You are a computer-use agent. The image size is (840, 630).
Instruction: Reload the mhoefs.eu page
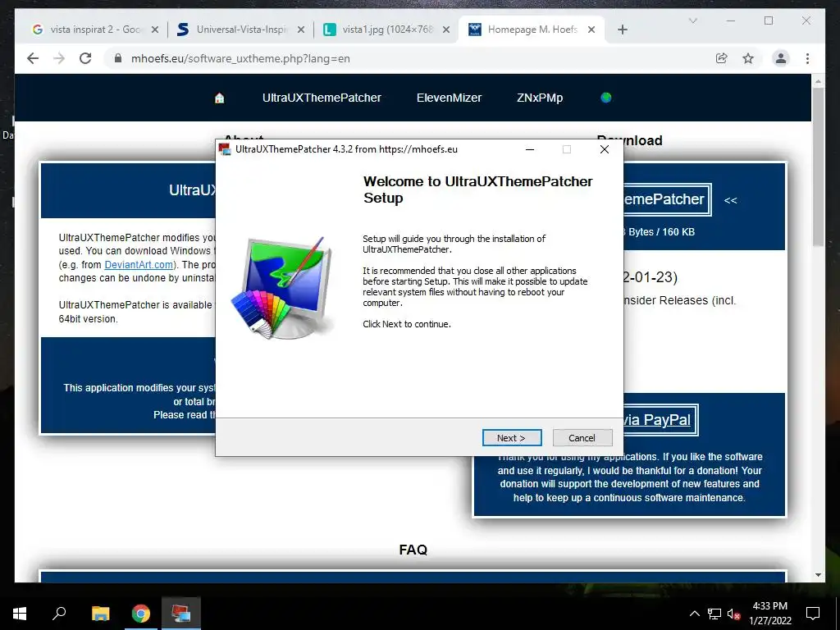pyautogui.click(x=85, y=58)
